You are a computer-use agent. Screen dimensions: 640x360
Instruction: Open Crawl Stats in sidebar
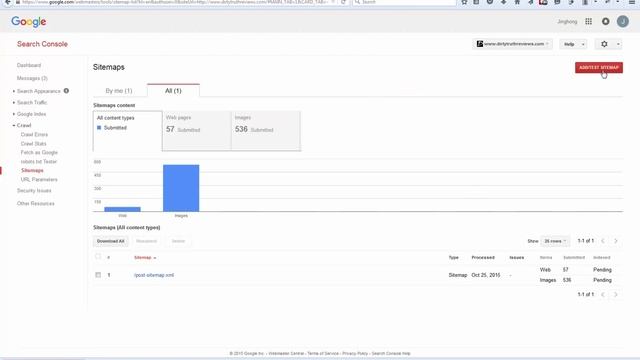tap(33, 144)
